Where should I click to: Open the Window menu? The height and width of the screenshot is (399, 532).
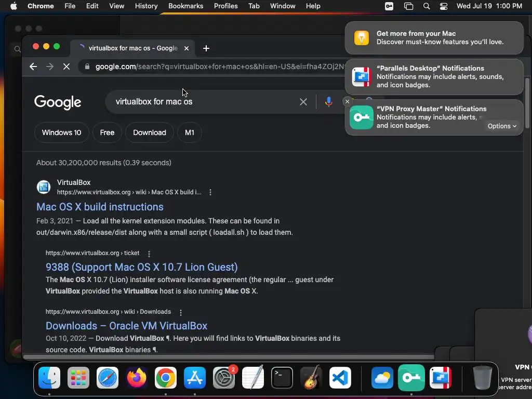pos(283,6)
